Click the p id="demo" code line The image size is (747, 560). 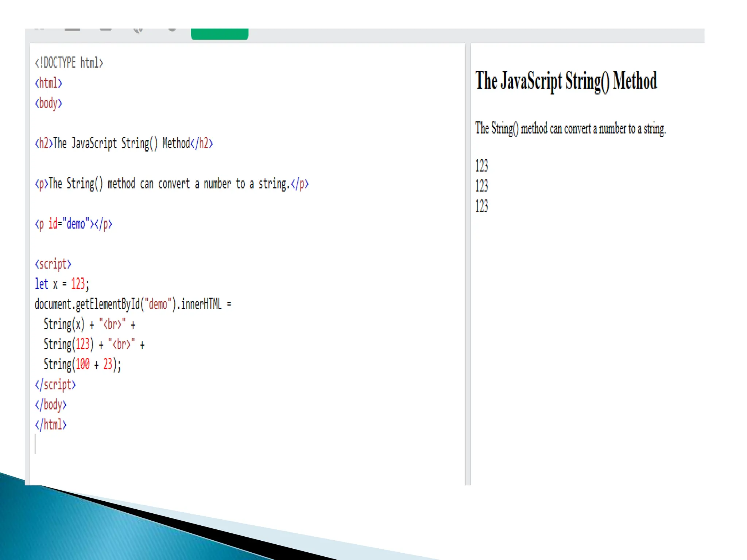[73, 224]
